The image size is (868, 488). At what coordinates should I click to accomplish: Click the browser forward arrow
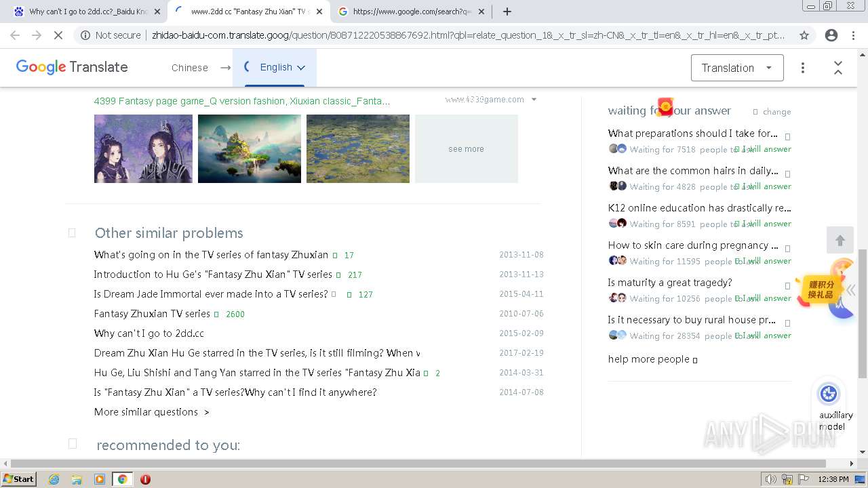[x=37, y=35]
